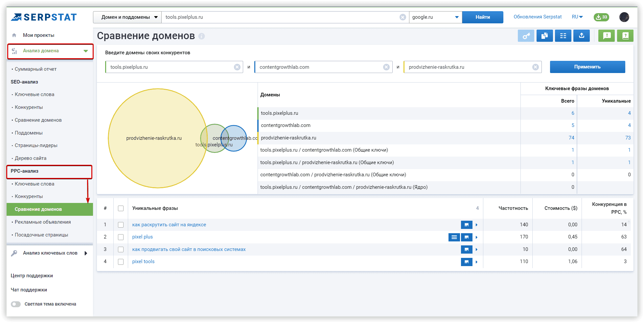This screenshot has width=644, height=323.
Task: Click unique keywords 73 value
Action: click(628, 138)
